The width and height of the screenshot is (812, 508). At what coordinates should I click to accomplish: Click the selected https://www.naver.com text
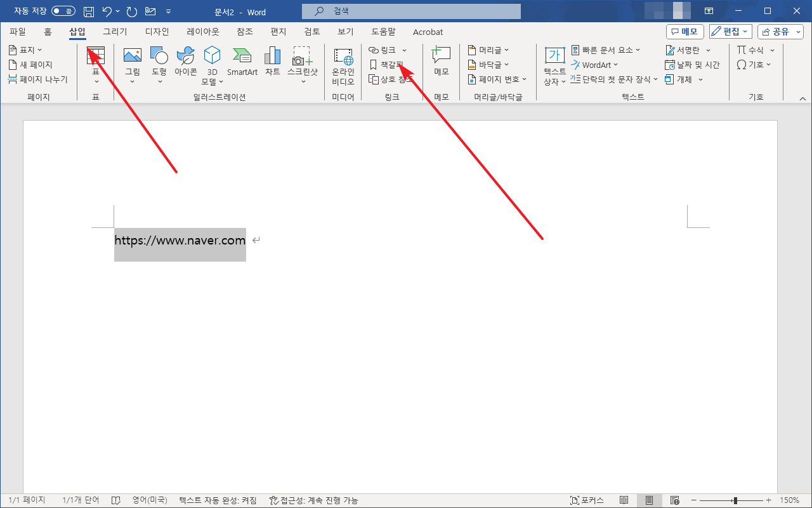(180, 241)
